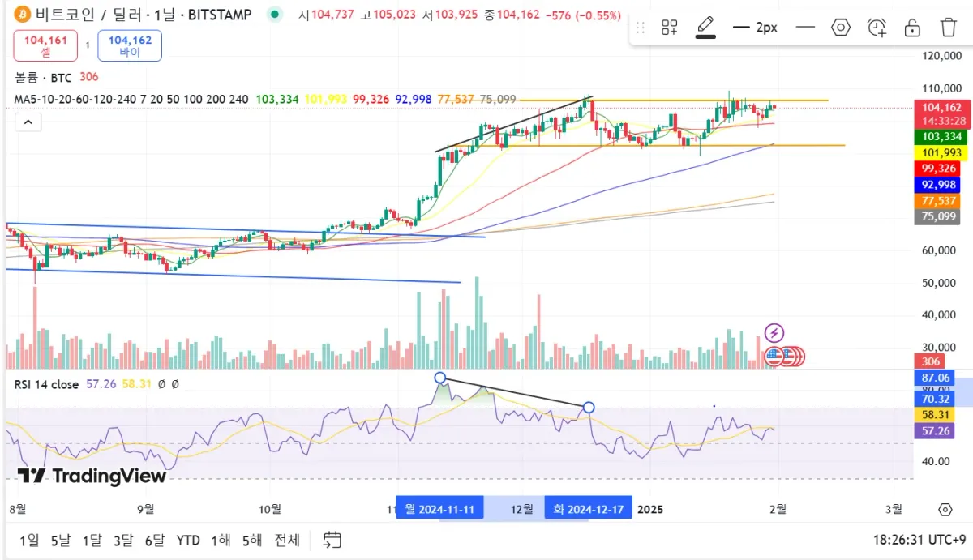The image size is (973, 560).
Task: Select the 전체 time range
Action: click(287, 540)
